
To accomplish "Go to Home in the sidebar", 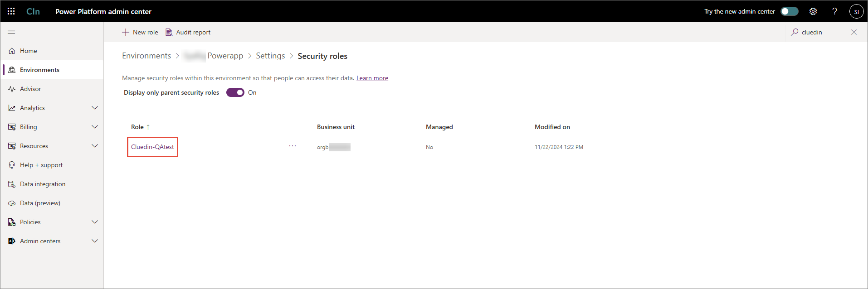I will pos(52,51).
